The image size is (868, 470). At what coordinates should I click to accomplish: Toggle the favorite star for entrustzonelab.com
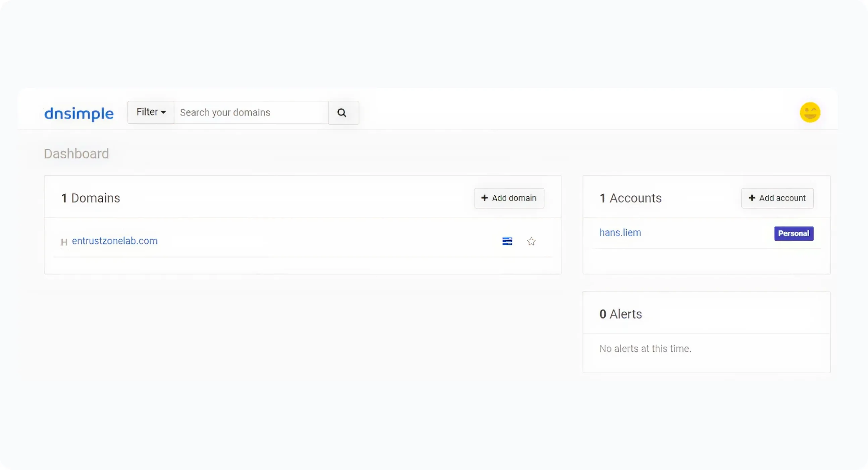[x=531, y=241]
